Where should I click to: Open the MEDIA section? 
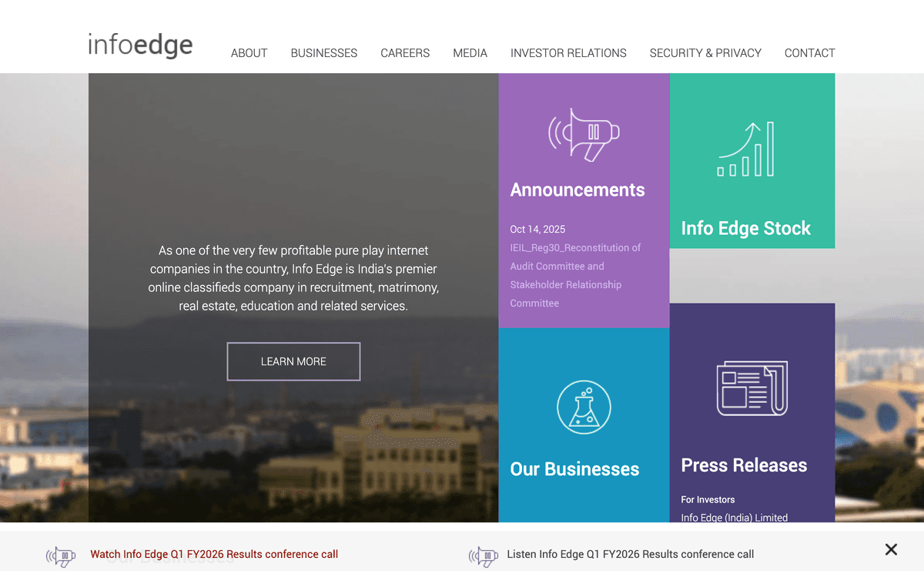pos(470,52)
